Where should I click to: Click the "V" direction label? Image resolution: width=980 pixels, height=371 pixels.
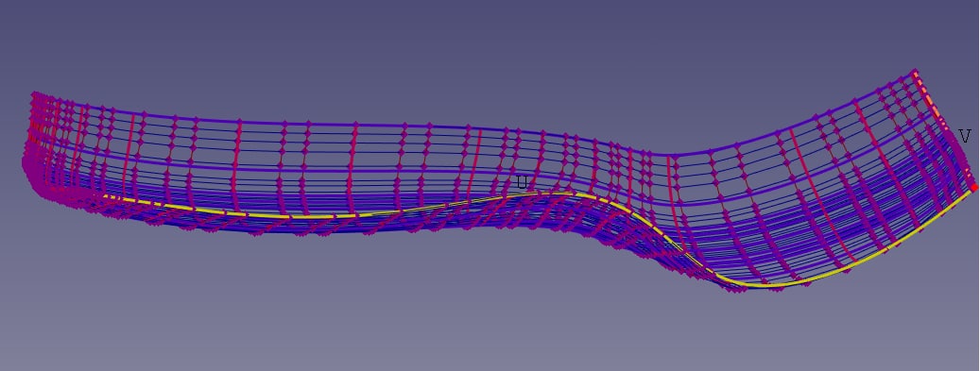965,136
